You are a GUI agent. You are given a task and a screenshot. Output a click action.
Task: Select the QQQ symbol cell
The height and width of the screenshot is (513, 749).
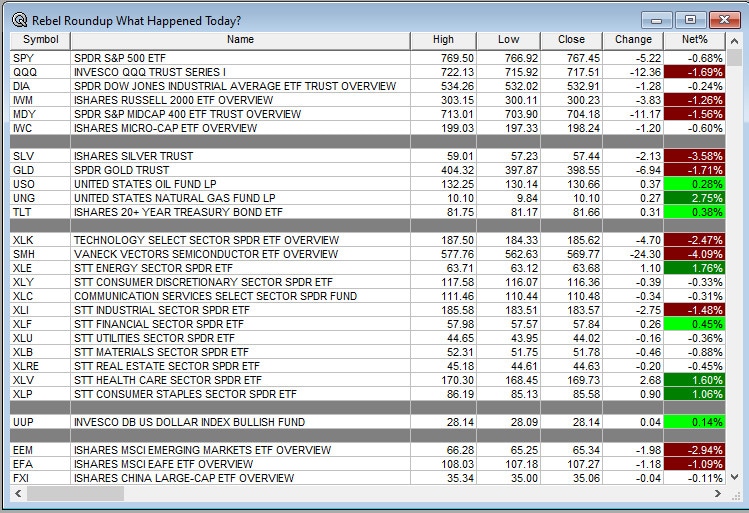click(40, 72)
